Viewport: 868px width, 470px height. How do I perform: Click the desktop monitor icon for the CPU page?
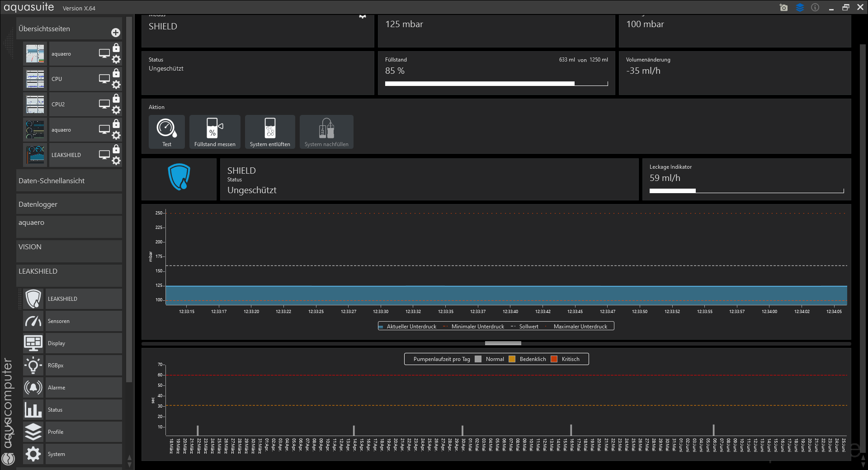pyautogui.click(x=104, y=79)
